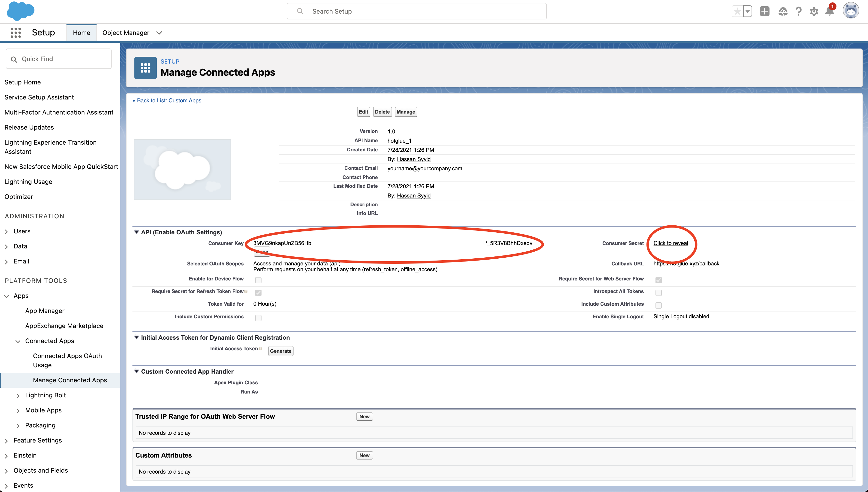The width and height of the screenshot is (868, 492).
Task: Open AppExchange Marketplace in the sidebar
Action: coord(64,326)
